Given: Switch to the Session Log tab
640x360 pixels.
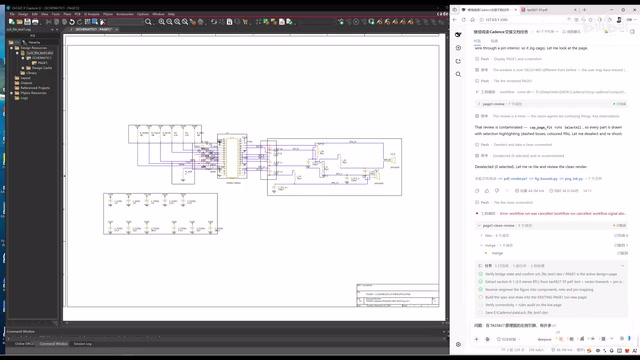Looking at the screenshot, I should click(82, 344).
